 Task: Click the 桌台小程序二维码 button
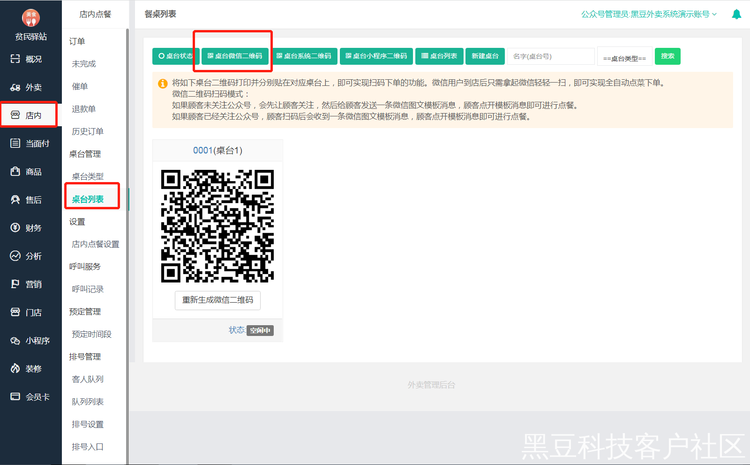[376, 56]
